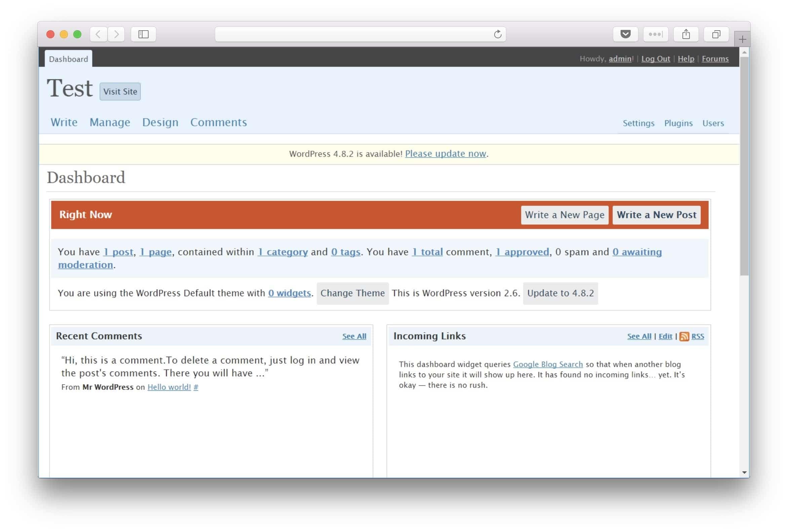Click the page reload icon

click(x=498, y=34)
